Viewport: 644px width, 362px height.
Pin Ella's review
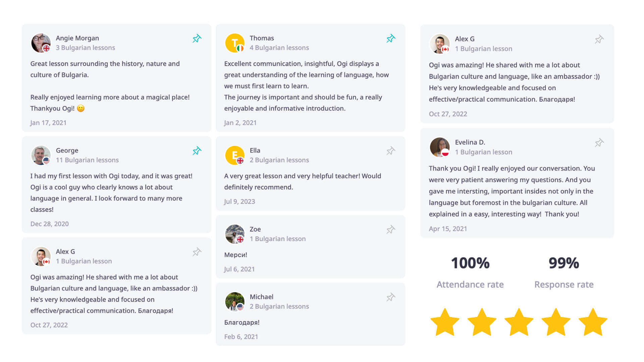pos(391,151)
